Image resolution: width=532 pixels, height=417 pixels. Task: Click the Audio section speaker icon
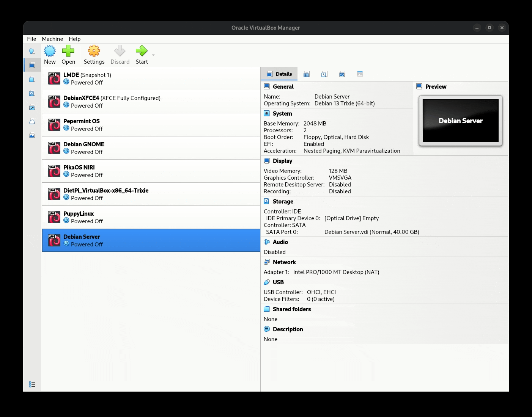(267, 242)
